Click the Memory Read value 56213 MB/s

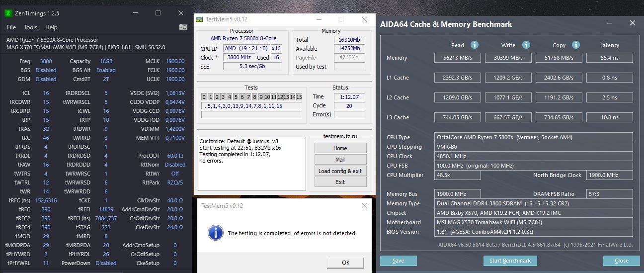click(x=458, y=58)
